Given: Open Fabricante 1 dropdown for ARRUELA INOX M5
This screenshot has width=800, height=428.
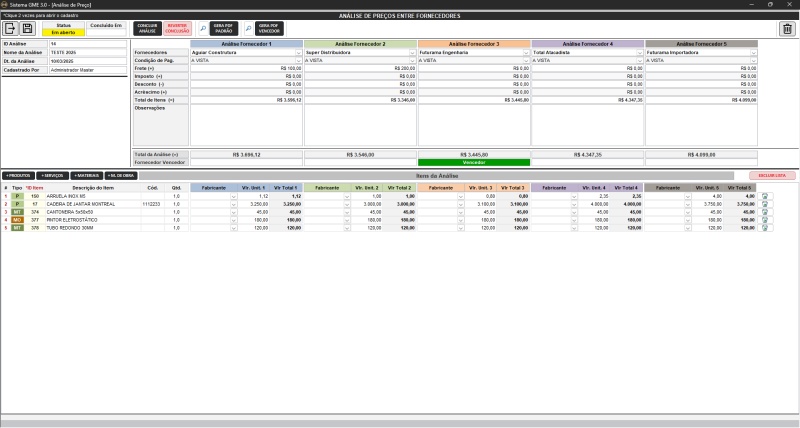Looking at the screenshot, I should (233, 196).
